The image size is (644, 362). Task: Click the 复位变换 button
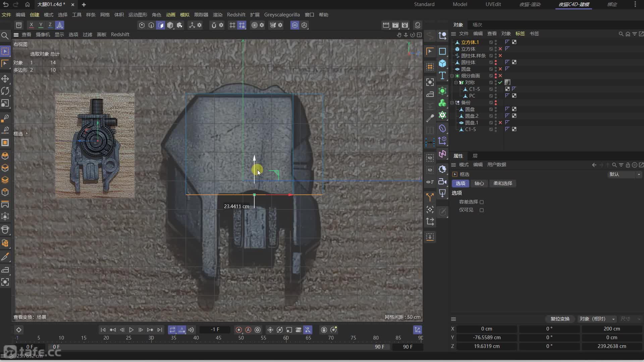(x=560, y=319)
